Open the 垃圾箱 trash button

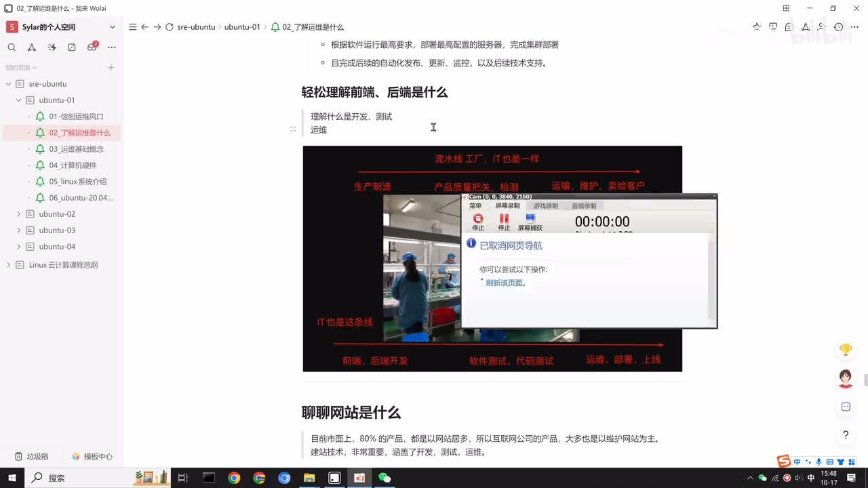[x=32, y=457]
